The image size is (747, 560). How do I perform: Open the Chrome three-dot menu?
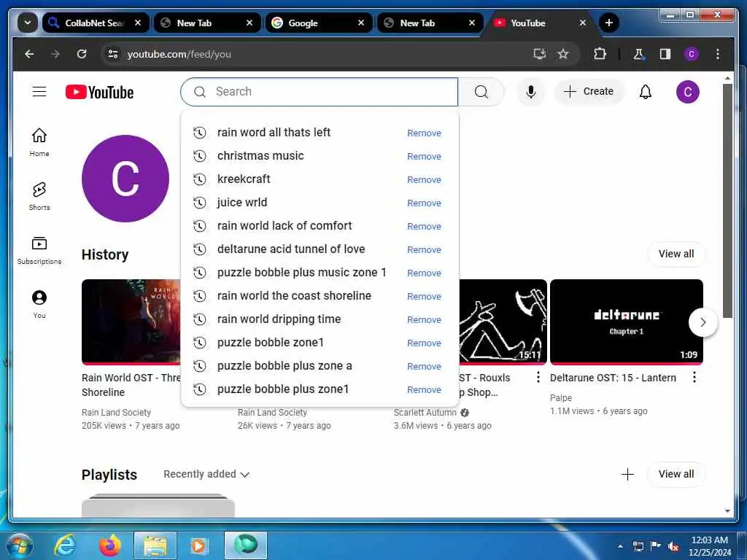[x=718, y=54]
